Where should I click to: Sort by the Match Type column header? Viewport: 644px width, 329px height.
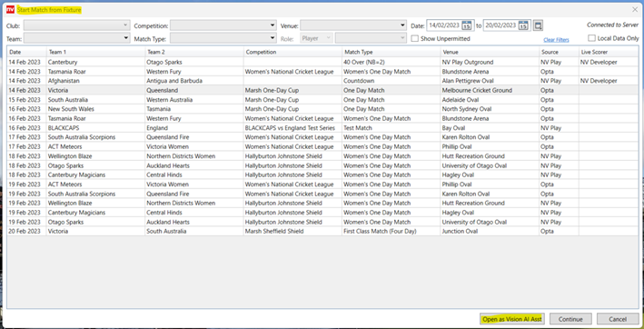[391, 52]
